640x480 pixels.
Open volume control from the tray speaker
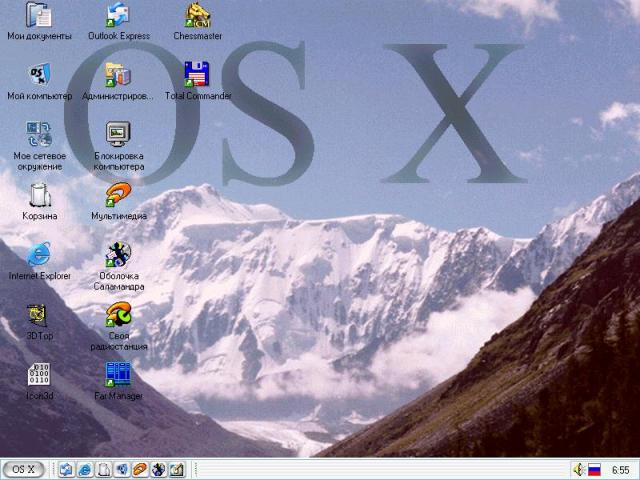[x=578, y=470]
